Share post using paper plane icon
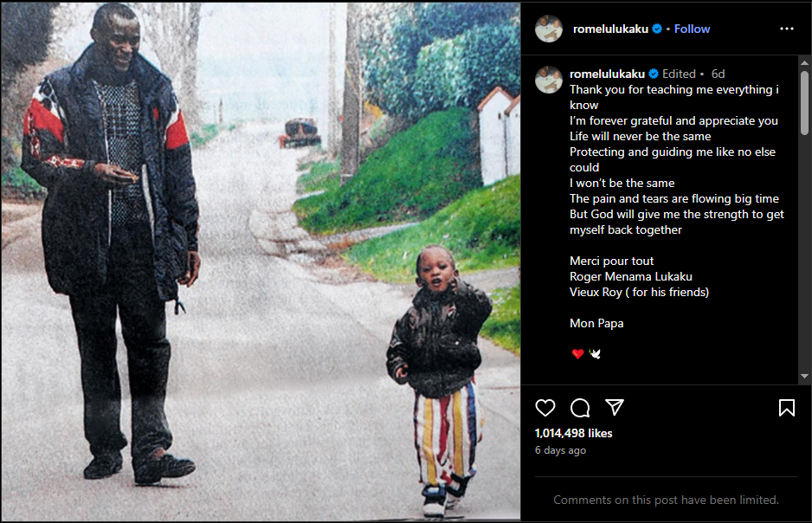 (614, 407)
